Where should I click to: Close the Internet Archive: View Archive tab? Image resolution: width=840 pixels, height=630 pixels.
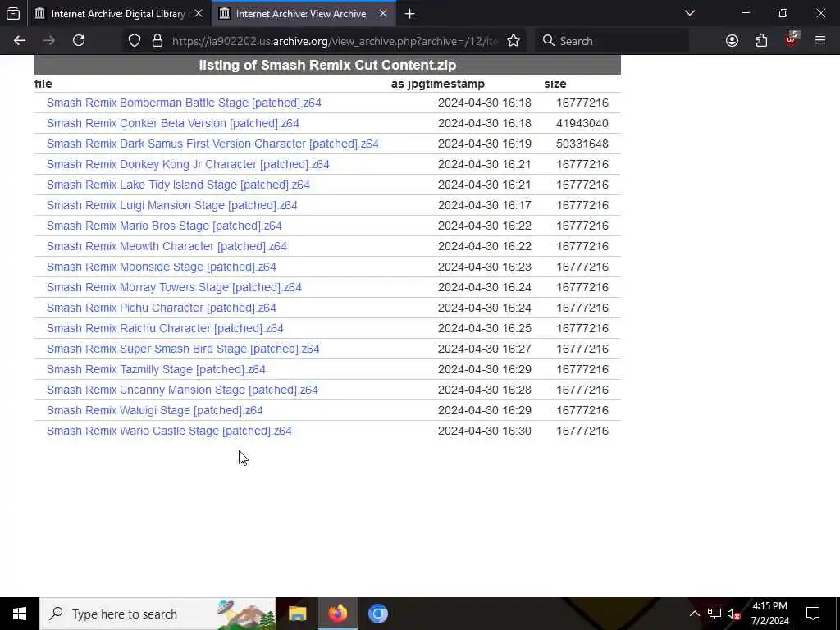click(383, 14)
